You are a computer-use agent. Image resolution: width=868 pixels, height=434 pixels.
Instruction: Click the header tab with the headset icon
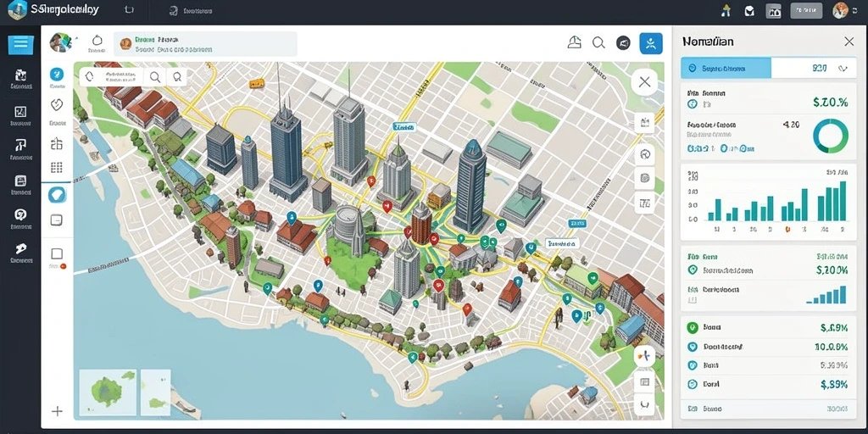click(188, 10)
